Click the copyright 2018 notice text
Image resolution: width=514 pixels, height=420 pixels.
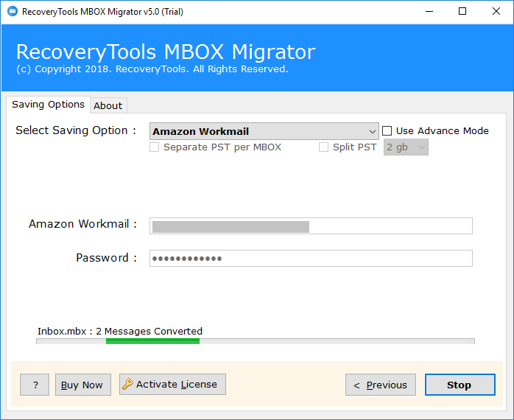(x=152, y=69)
